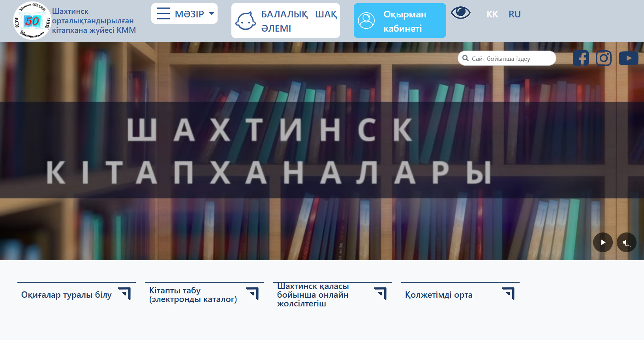
Task: Click arrow icon beside Кітапты табу
Action: click(253, 293)
